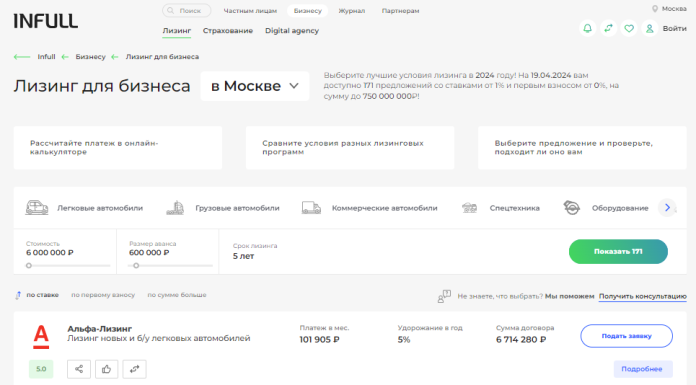Click the 101 905 ₽ monthly payment value

click(320, 340)
